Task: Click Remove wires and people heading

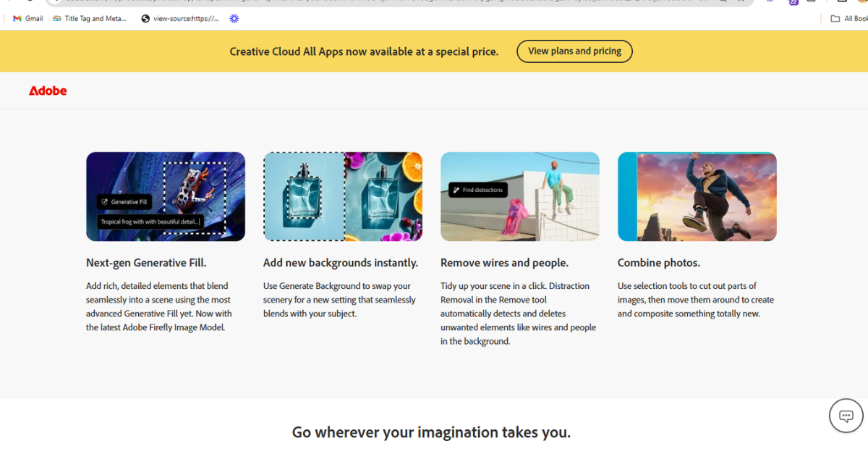Action: pyautogui.click(x=504, y=263)
